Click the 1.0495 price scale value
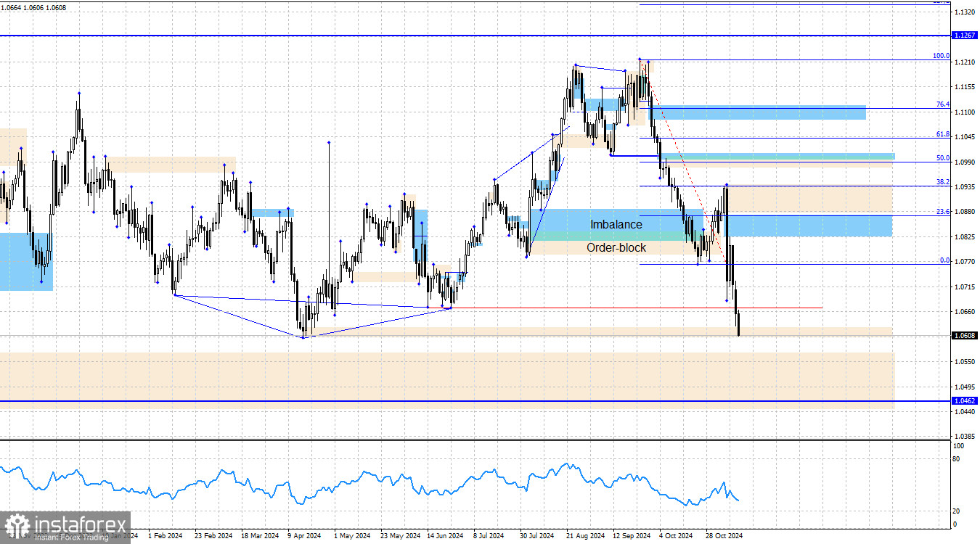 click(965, 387)
